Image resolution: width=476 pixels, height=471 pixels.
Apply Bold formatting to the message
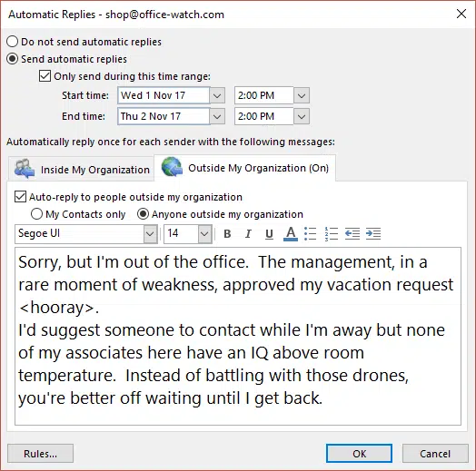[x=227, y=234]
